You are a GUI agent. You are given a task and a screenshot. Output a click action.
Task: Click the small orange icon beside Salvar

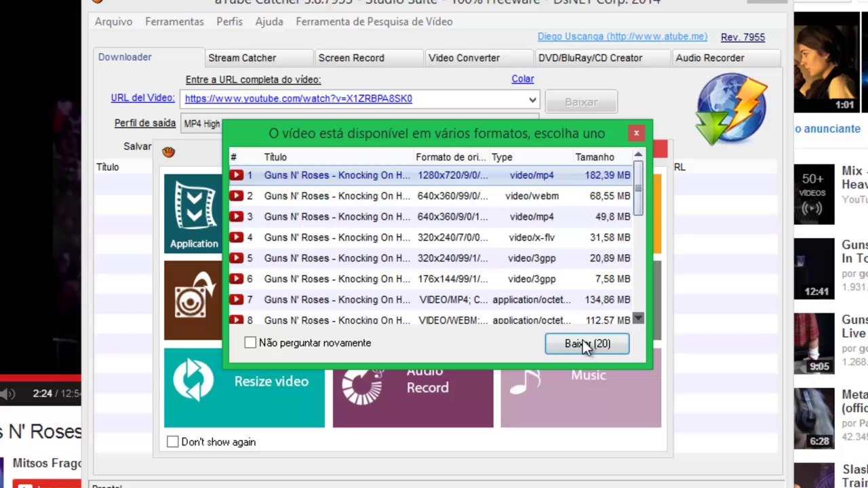click(x=168, y=152)
